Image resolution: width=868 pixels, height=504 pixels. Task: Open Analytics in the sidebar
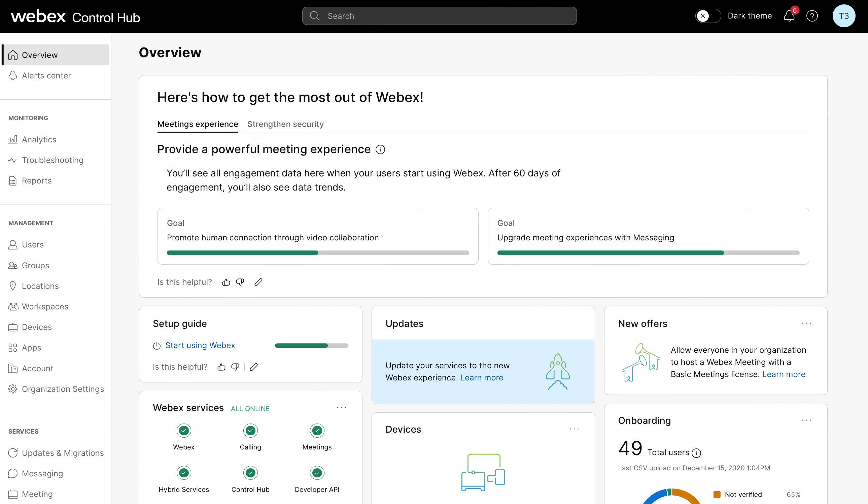(x=39, y=139)
